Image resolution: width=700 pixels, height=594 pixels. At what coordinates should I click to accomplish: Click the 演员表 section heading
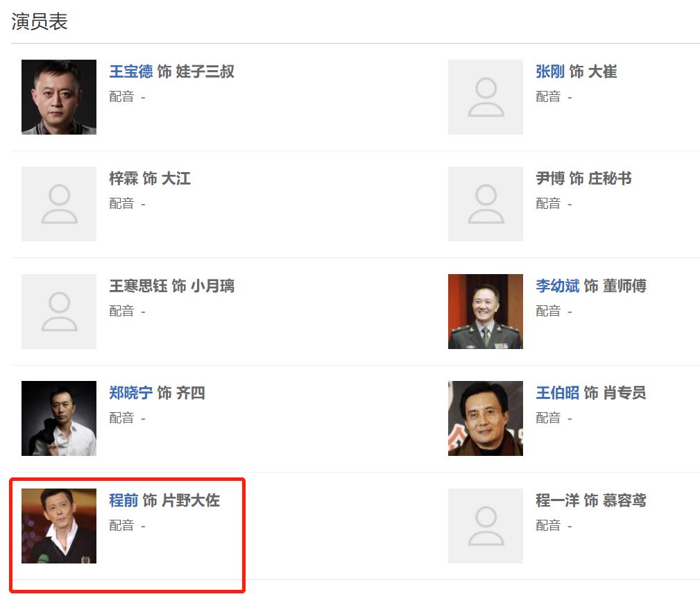(x=40, y=22)
